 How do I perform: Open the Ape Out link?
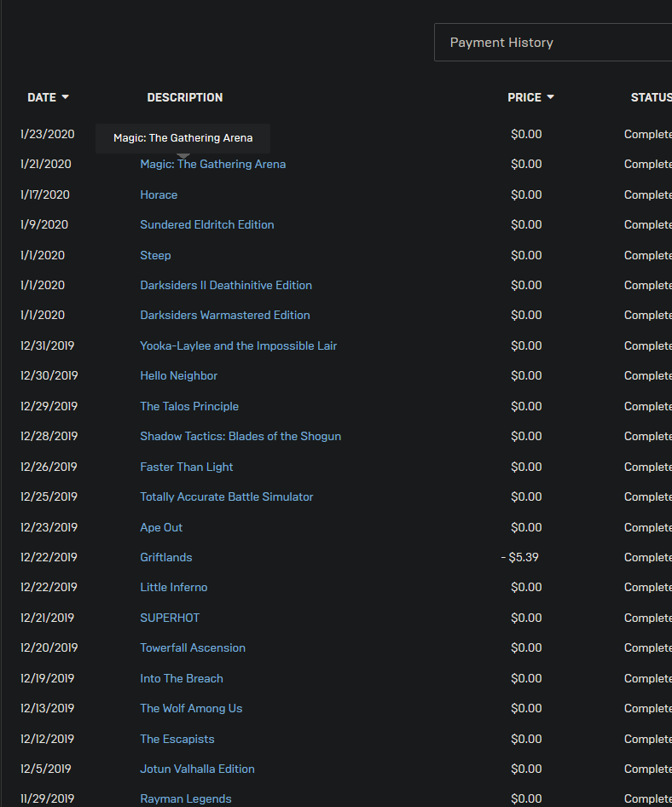[x=161, y=527]
